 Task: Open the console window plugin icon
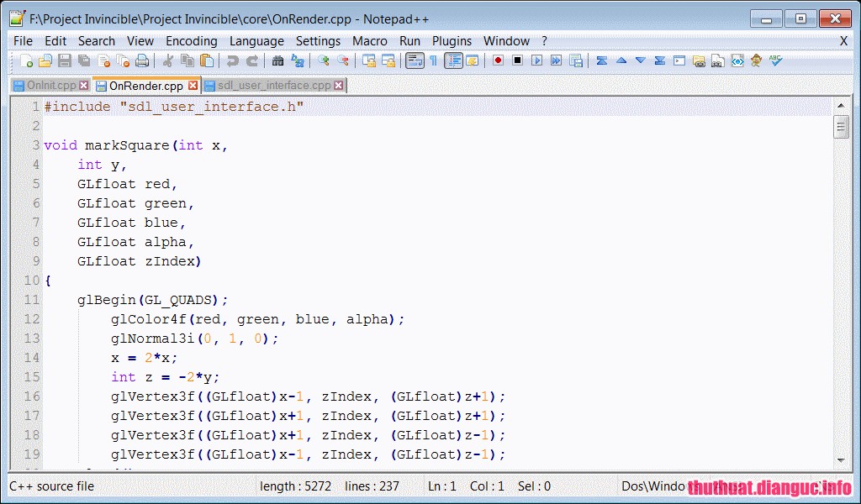click(679, 60)
